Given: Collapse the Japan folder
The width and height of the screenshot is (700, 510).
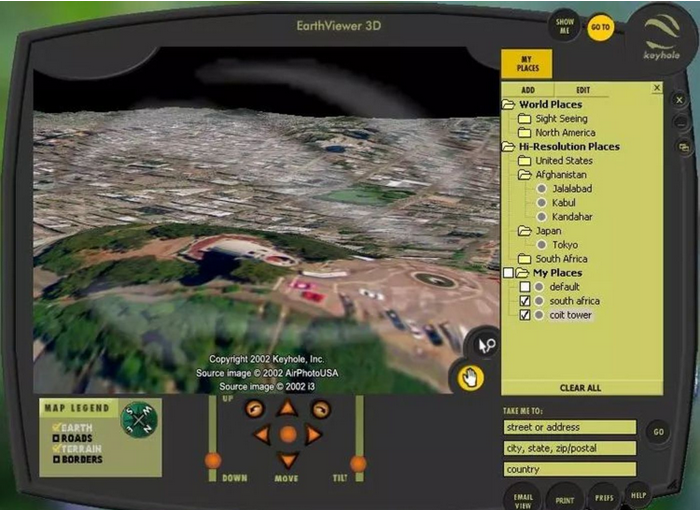Looking at the screenshot, I should click(x=525, y=231).
